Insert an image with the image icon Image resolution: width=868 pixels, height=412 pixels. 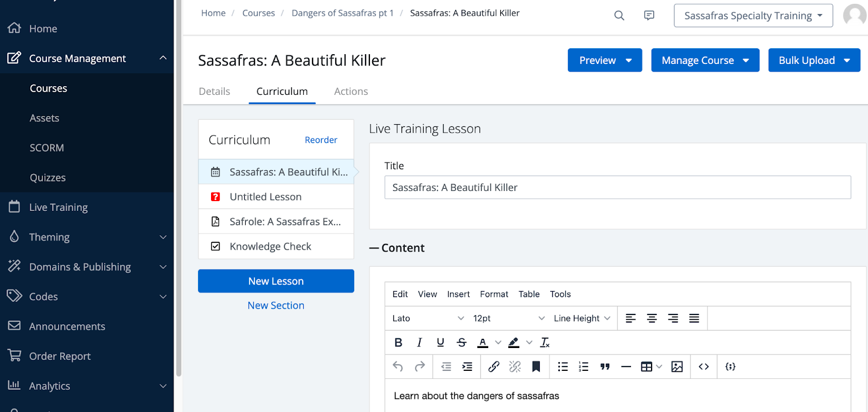677,367
